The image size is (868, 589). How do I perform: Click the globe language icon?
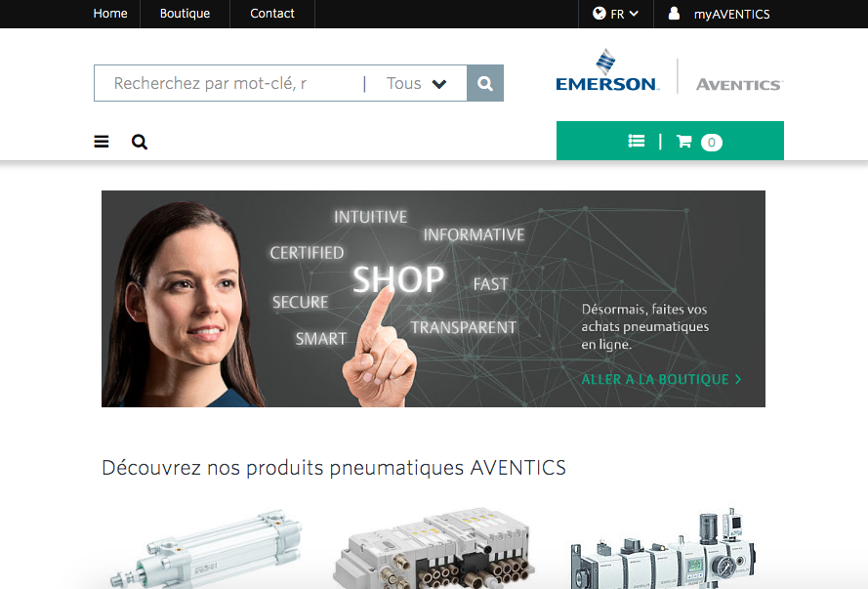tap(599, 14)
